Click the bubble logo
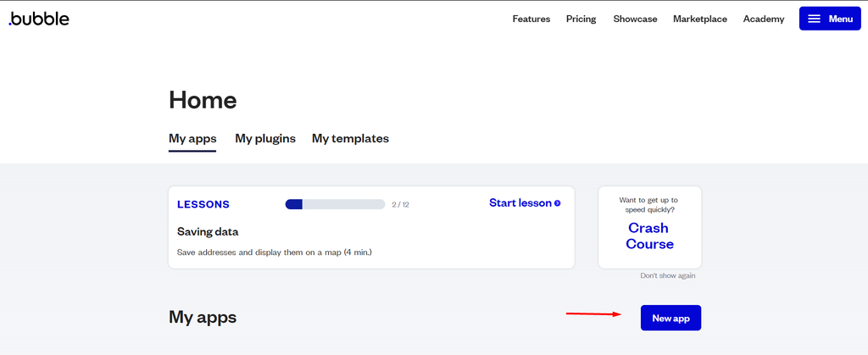The width and height of the screenshot is (868, 355). coord(39,19)
